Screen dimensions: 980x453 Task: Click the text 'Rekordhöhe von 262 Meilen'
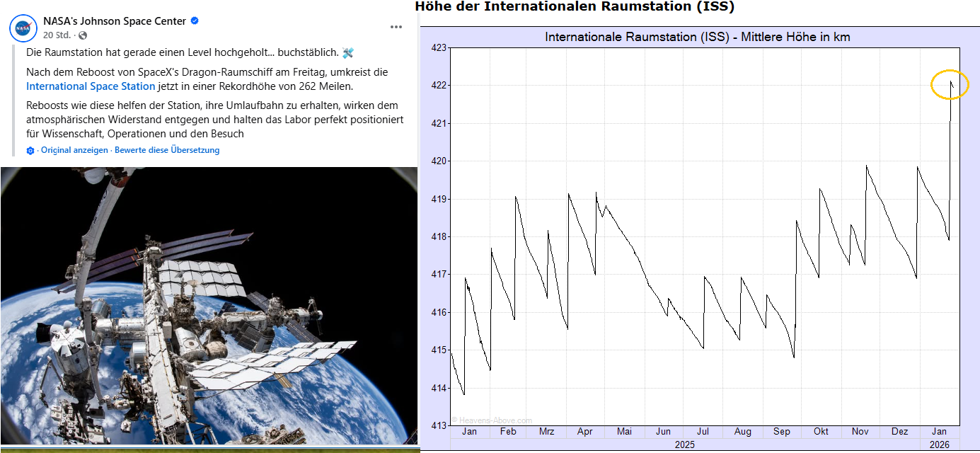coord(287,86)
